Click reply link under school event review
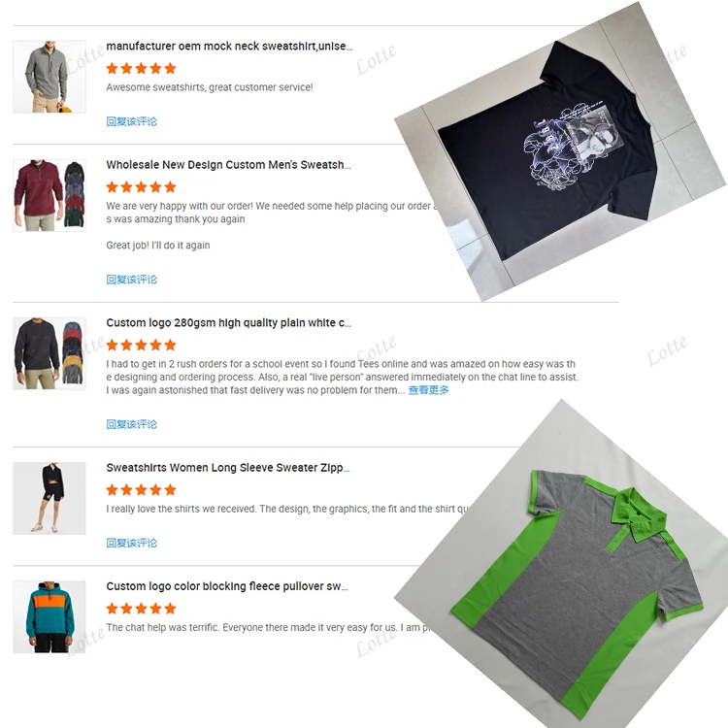Image resolution: width=728 pixels, height=728 pixels. 132,424
